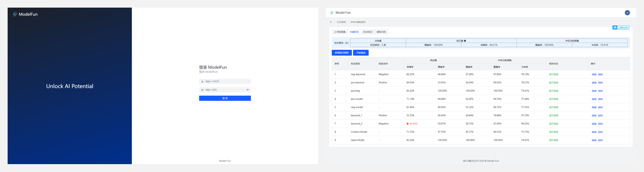644x172 pixels.
Task: Focus the 请输入密码 password field
Action: [x=225, y=90]
